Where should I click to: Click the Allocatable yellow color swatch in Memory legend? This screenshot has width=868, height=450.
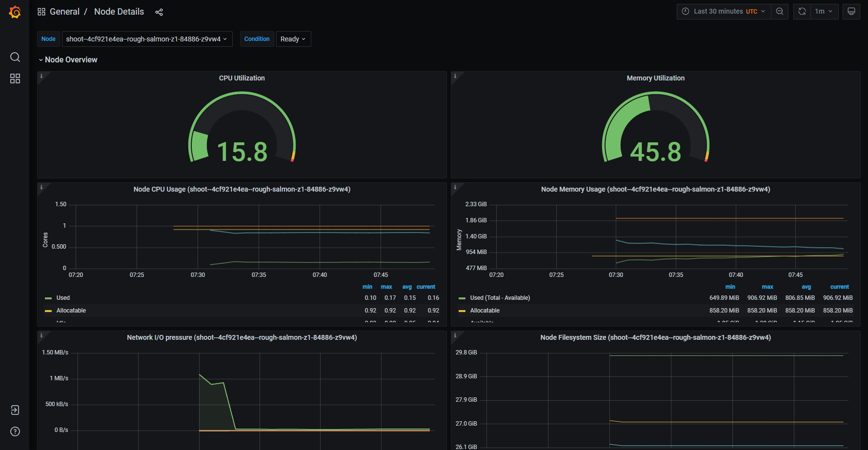click(462, 311)
